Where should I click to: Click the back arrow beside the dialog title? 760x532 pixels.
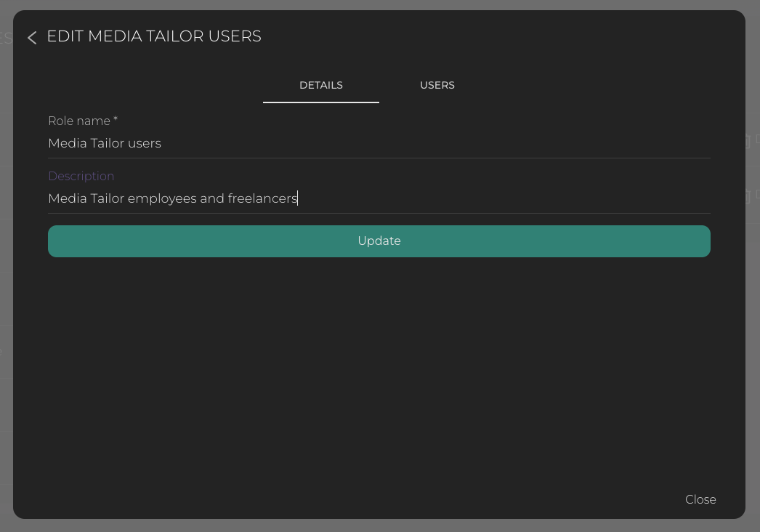tap(32, 38)
